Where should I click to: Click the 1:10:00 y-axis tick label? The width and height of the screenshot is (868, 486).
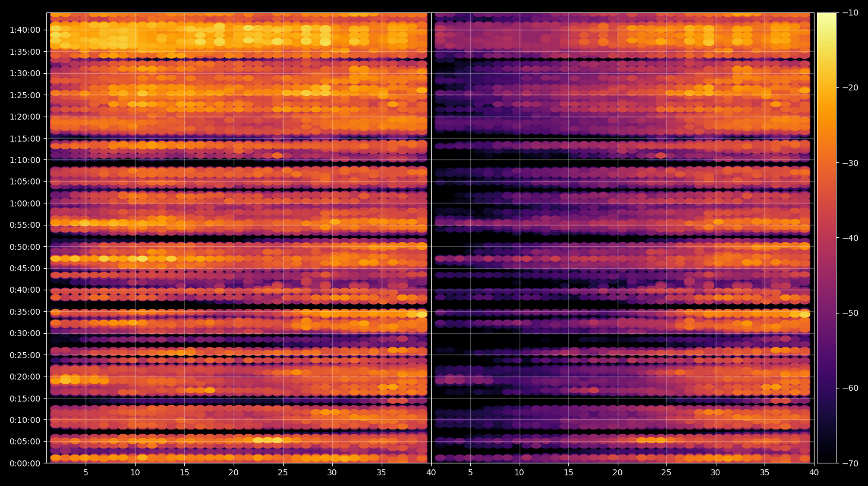click(x=25, y=160)
